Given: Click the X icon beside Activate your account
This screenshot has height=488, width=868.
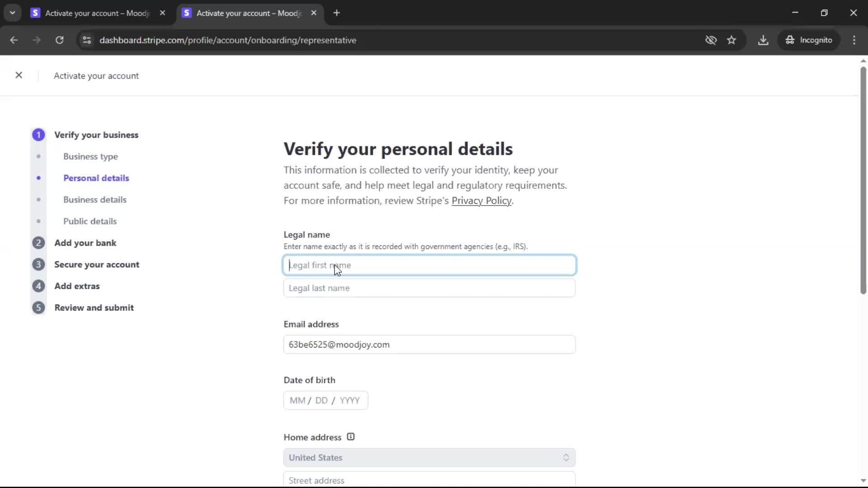Looking at the screenshot, I should click(19, 75).
